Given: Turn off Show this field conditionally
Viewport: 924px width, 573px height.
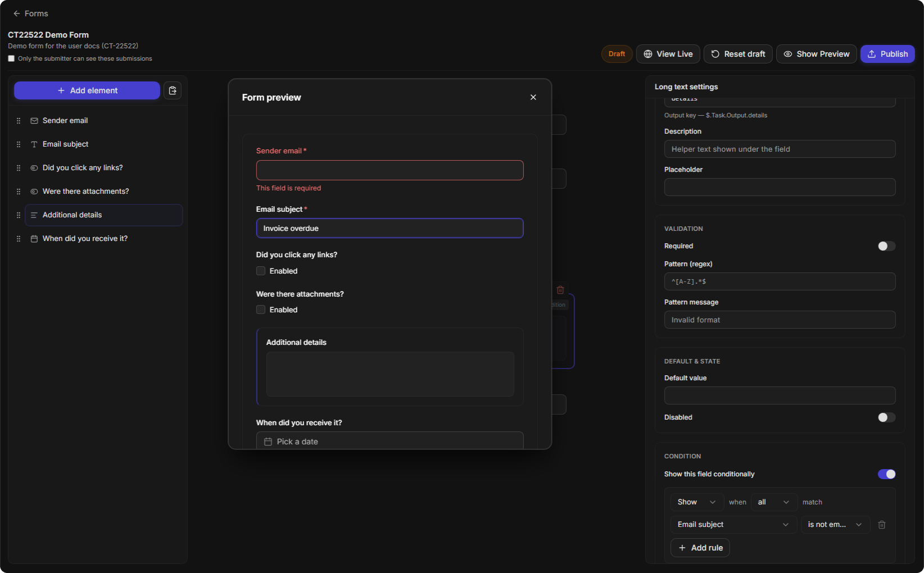Looking at the screenshot, I should pyautogui.click(x=886, y=474).
